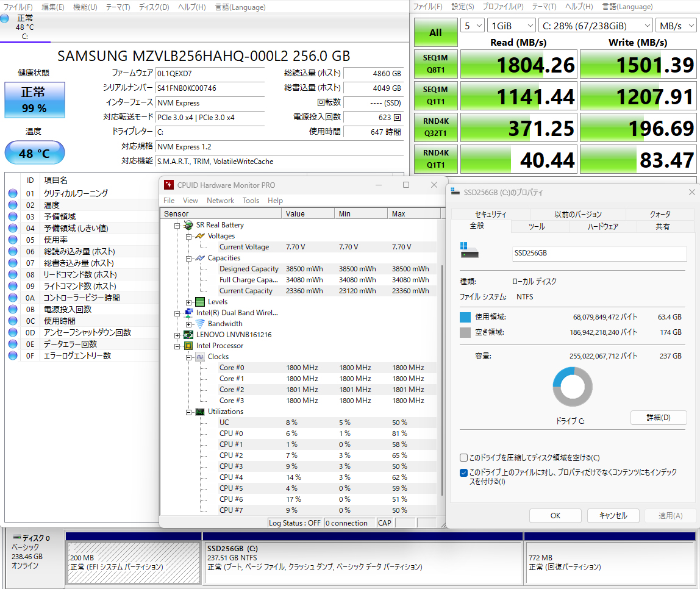Open the Tools menu in Hardware Monitor
Screen dimensions: 700x589
click(x=251, y=201)
